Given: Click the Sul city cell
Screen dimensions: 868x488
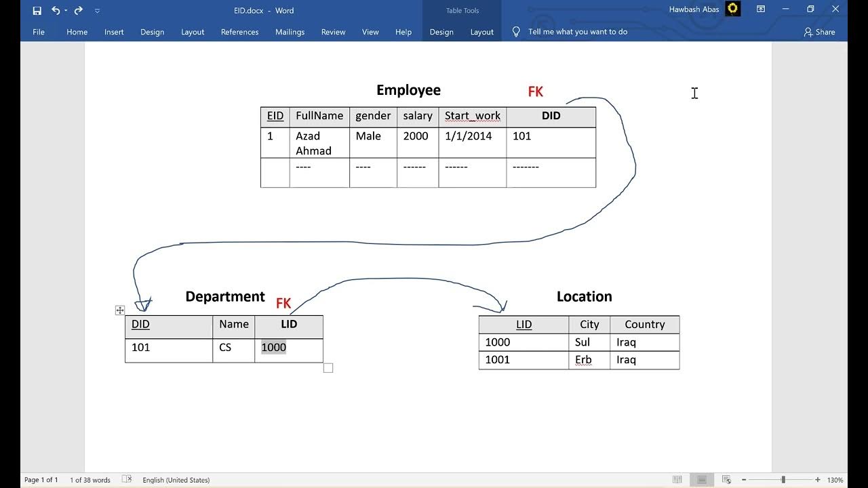Looking at the screenshot, I should tap(589, 342).
